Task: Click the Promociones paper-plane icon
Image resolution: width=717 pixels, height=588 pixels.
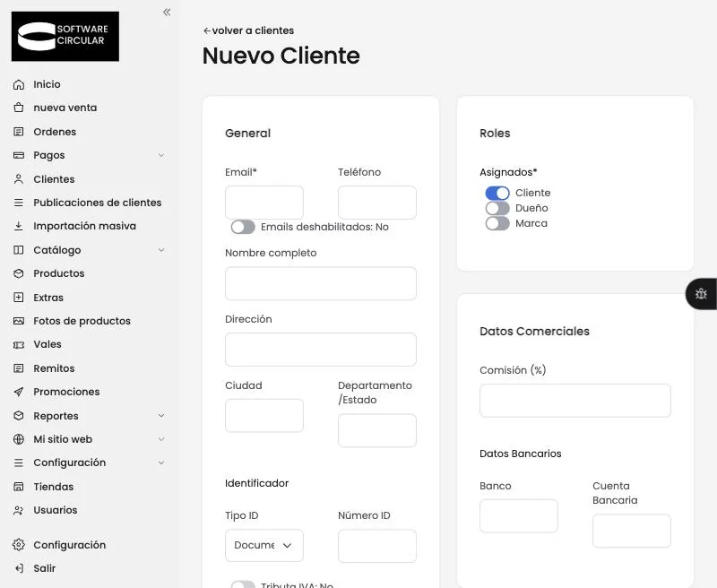Action: pyautogui.click(x=19, y=392)
